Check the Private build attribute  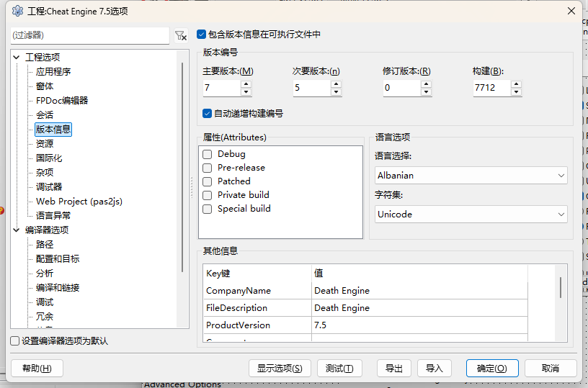click(x=207, y=195)
